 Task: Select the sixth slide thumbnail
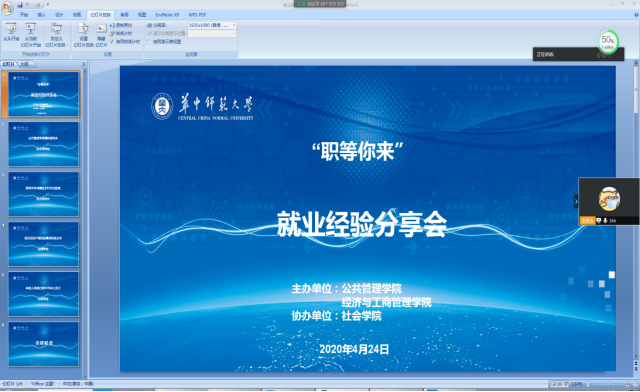pyautogui.click(x=43, y=344)
